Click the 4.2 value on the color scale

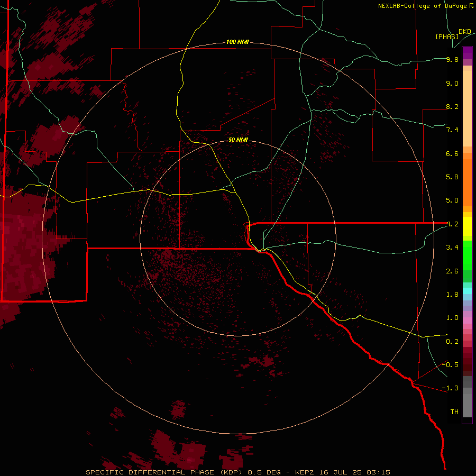[x=452, y=224]
